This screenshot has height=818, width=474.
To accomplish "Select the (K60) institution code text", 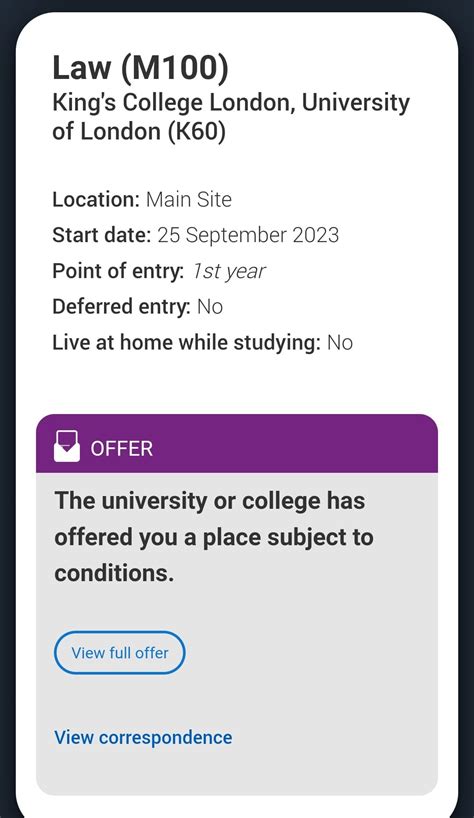I will [x=197, y=131].
